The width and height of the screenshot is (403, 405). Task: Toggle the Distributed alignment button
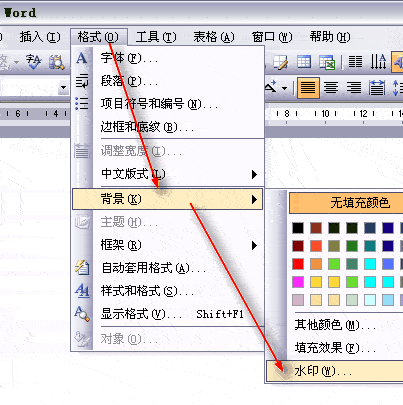377,88
